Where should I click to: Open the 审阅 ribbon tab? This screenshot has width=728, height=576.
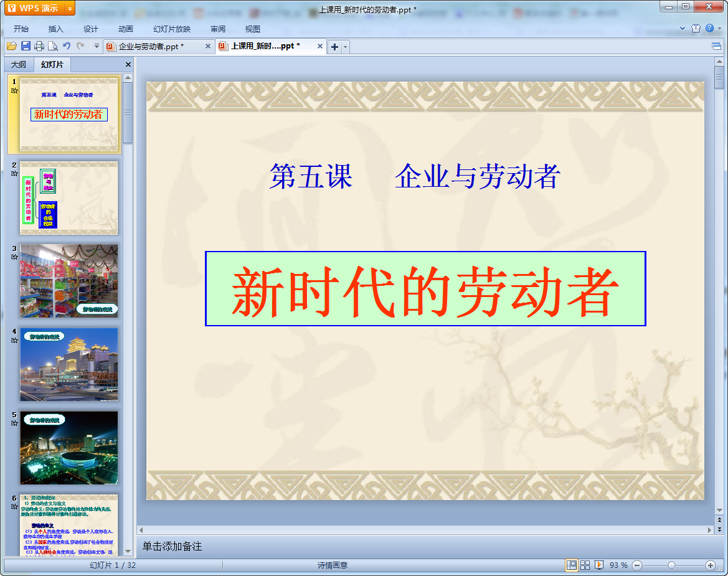[218, 29]
